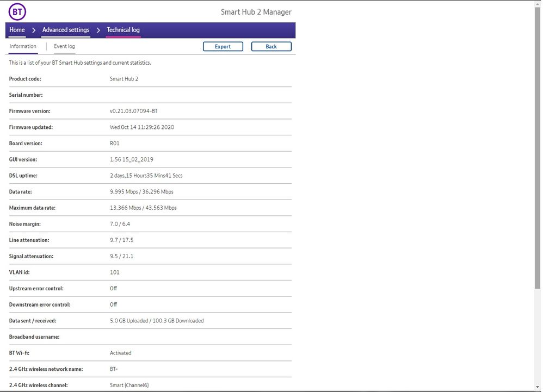
Task: Click the 2.4 GHz wireless channel value
Action: [x=129, y=385]
